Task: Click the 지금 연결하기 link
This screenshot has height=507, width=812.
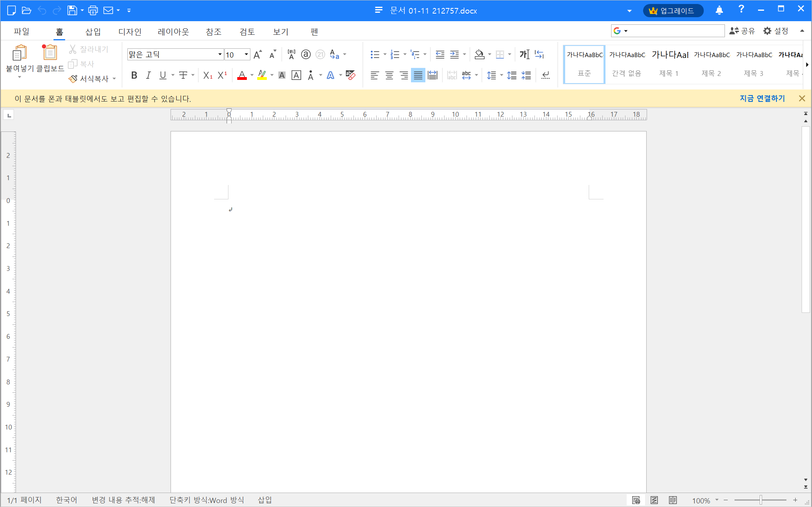Action: tap(762, 98)
